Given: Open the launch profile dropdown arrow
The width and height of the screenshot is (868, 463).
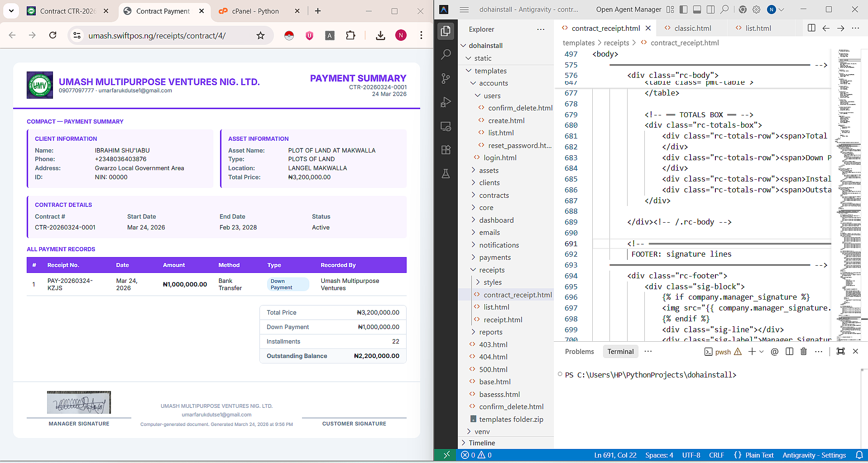Looking at the screenshot, I should click(x=762, y=352).
